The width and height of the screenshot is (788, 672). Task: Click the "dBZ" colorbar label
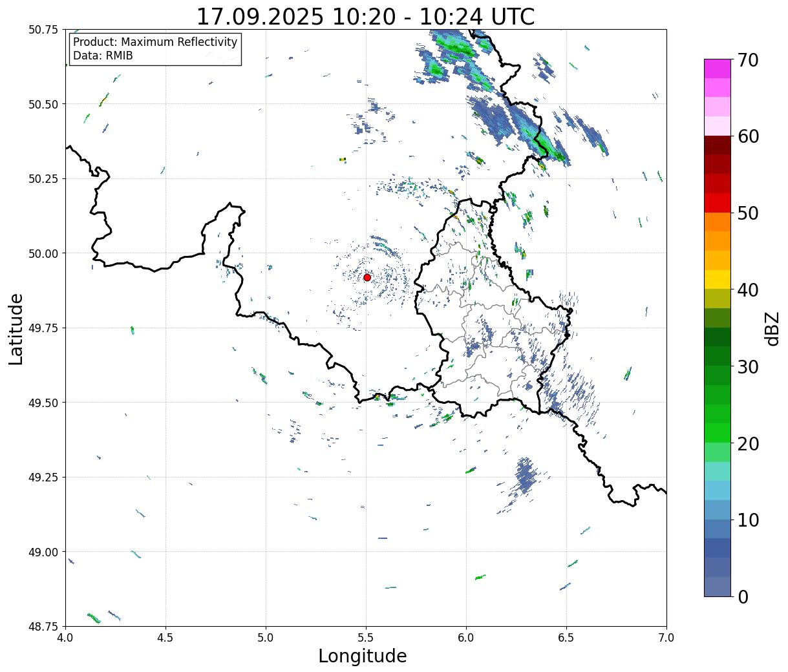pos(772,328)
